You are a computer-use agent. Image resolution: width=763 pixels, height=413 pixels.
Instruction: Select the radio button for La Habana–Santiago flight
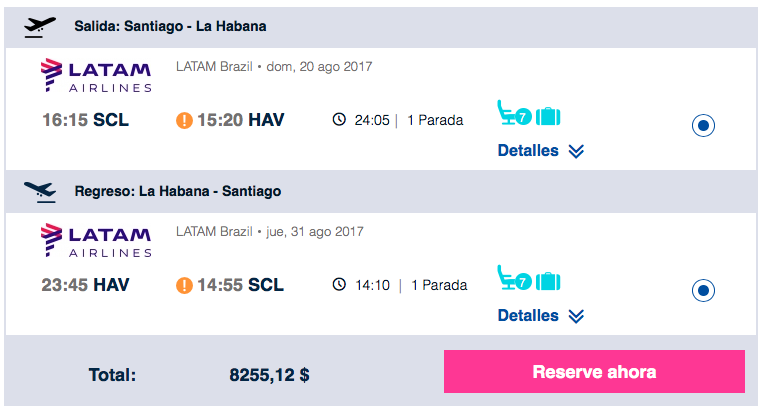point(703,290)
